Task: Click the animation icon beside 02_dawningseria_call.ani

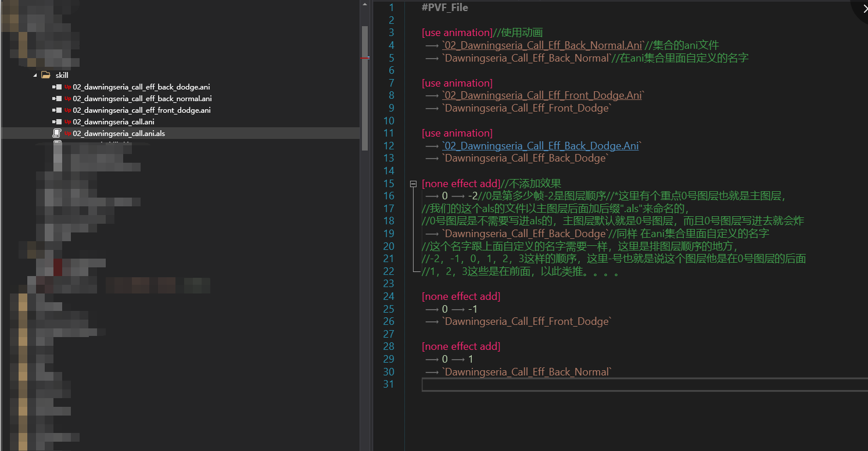Action: coord(57,121)
